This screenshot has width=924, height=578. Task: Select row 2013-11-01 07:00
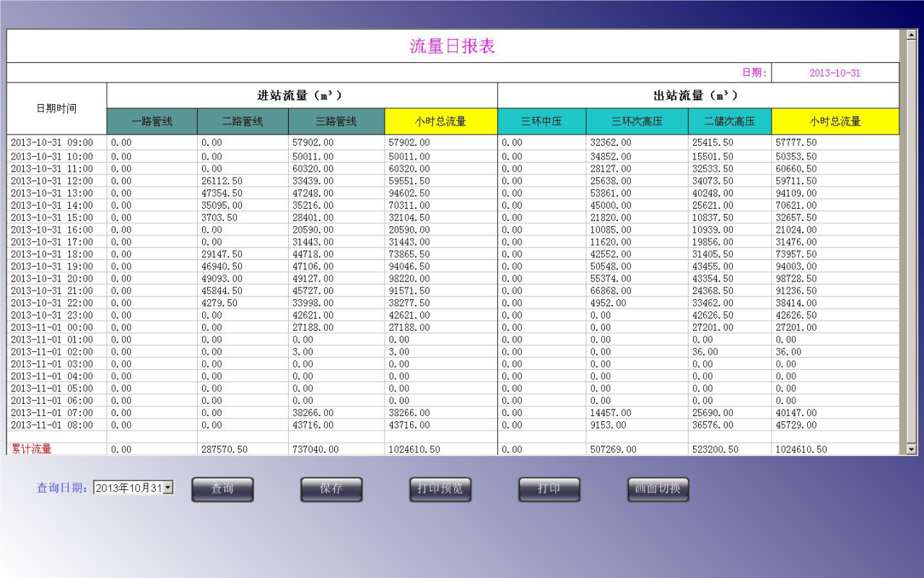click(453, 413)
